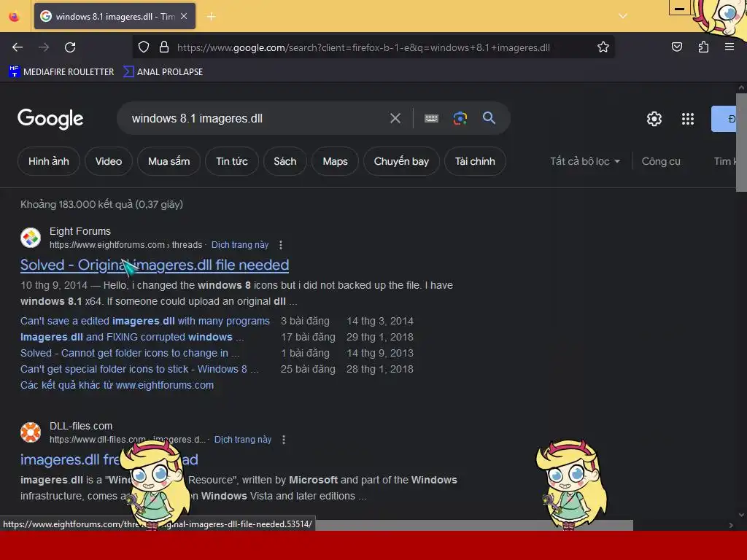Click the scrollbar up arrow
The width and height of the screenshot is (747, 560).
[x=741, y=87]
